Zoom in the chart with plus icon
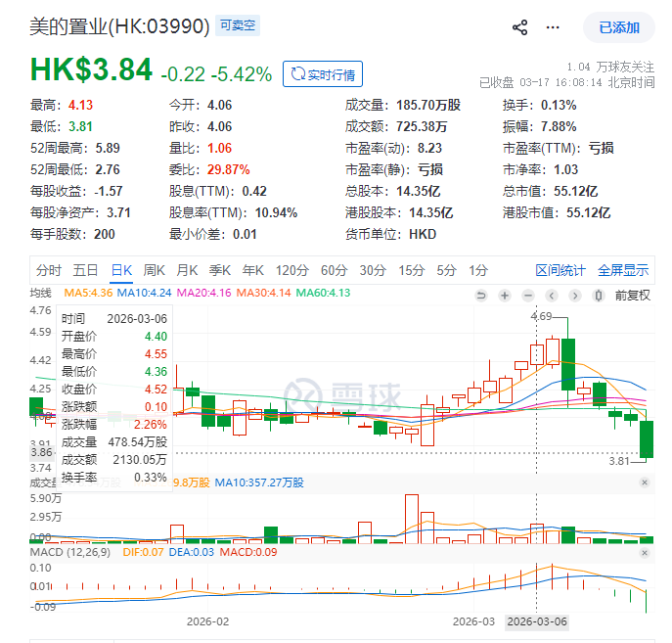The width and height of the screenshot is (672, 643). tap(505, 296)
